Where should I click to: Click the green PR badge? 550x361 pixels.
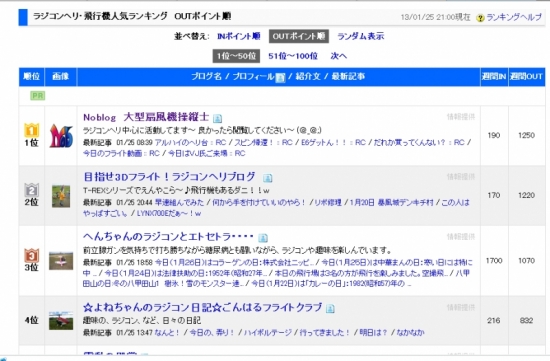[38, 96]
